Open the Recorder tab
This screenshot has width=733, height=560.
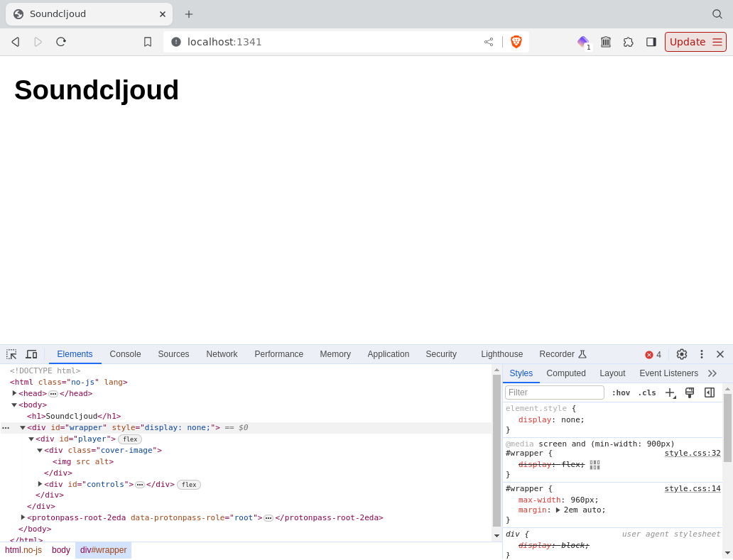coord(563,354)
